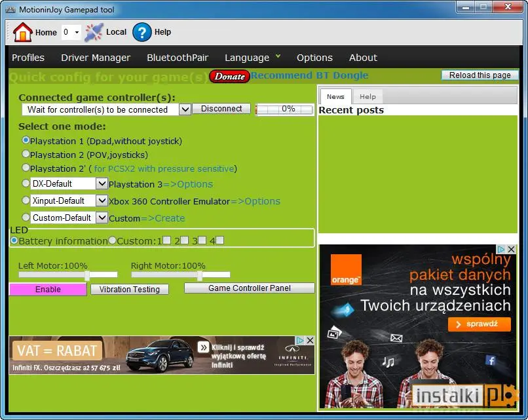528x420 pixels.
Task: Click the arrow icon on Infiniti banner
Action: (x=203, y=347)
